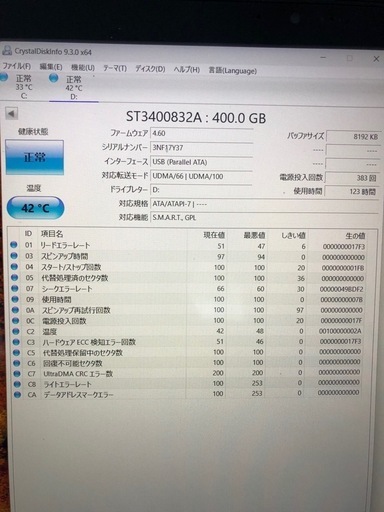Click status dot for リードエラーレート row
Image resolution: width=384 pixels, height=512 pixels.
(14, 245)
